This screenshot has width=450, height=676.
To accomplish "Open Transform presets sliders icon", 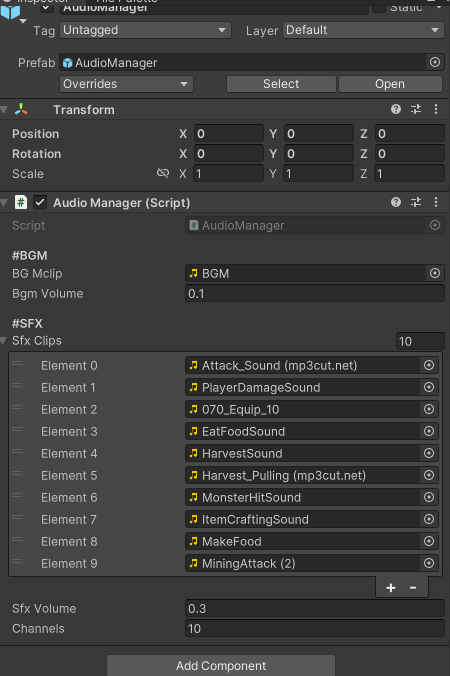I will [416, 110].
